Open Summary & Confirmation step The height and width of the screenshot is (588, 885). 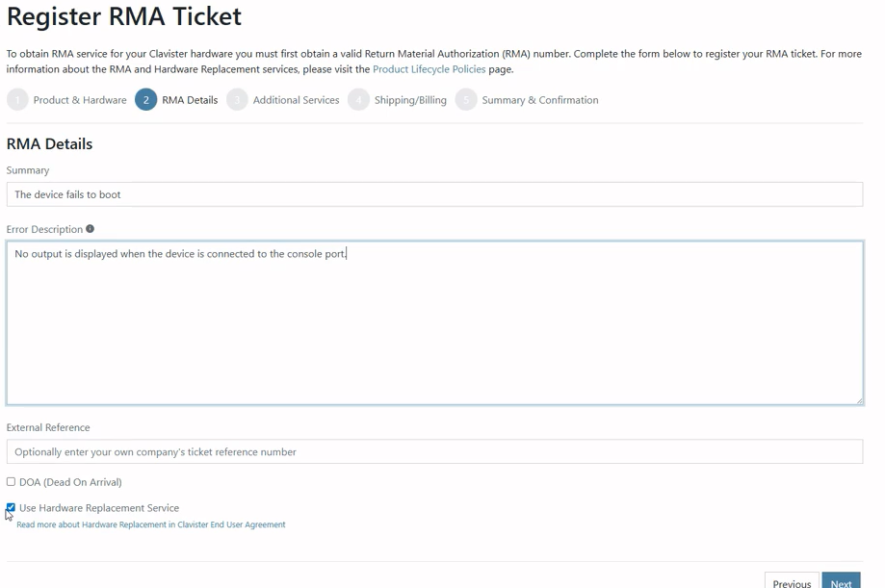(540, 100)
